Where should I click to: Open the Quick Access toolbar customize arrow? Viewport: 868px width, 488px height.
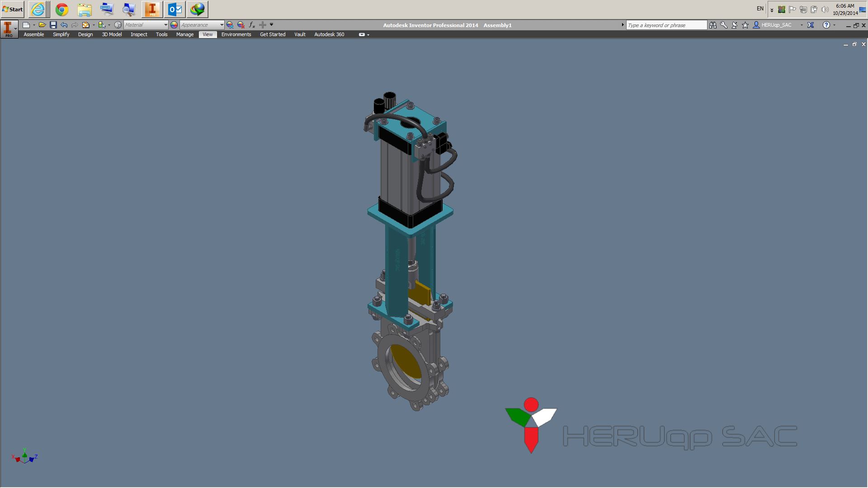tap(272, 25)
